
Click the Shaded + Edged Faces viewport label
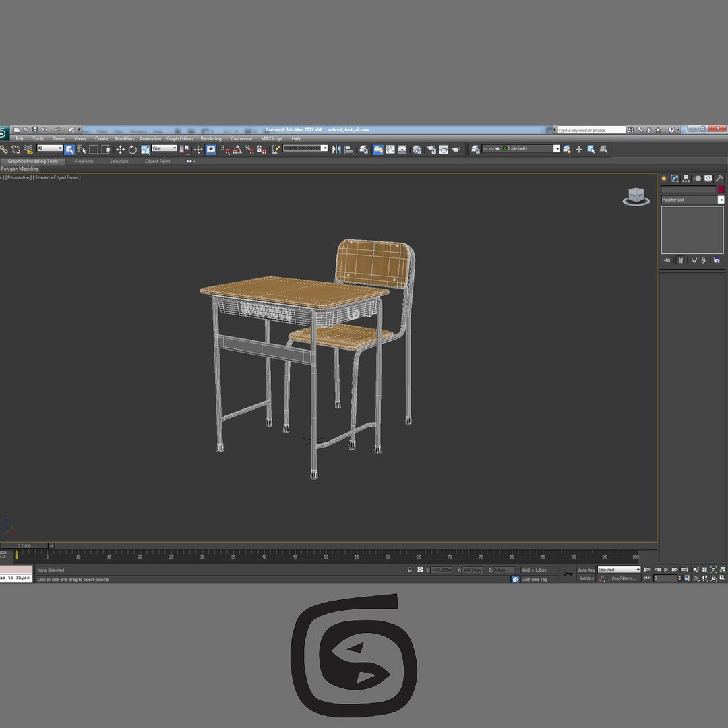pos(57,177)
